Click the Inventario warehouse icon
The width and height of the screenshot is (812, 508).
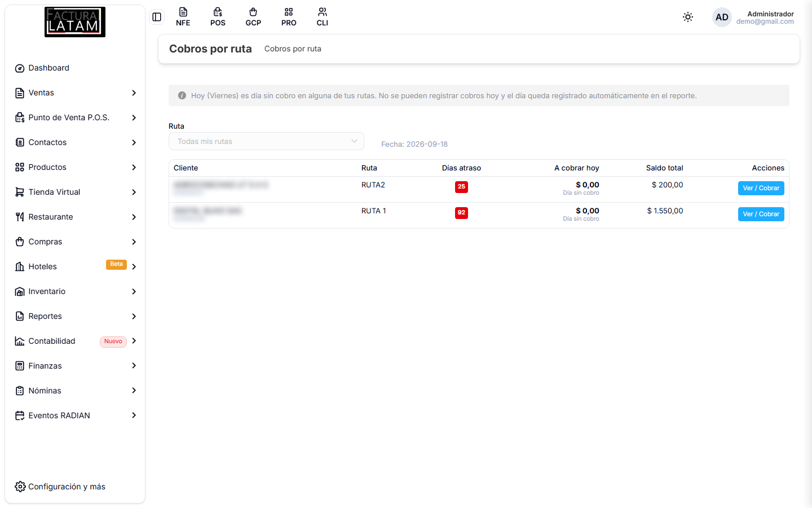click(x=20, y=291)
